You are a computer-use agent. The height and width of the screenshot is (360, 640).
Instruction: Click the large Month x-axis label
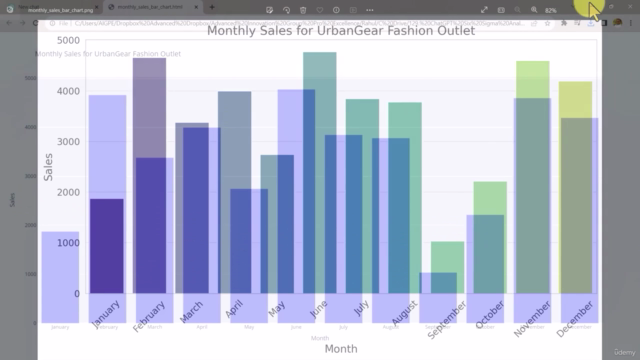point(341,349)
